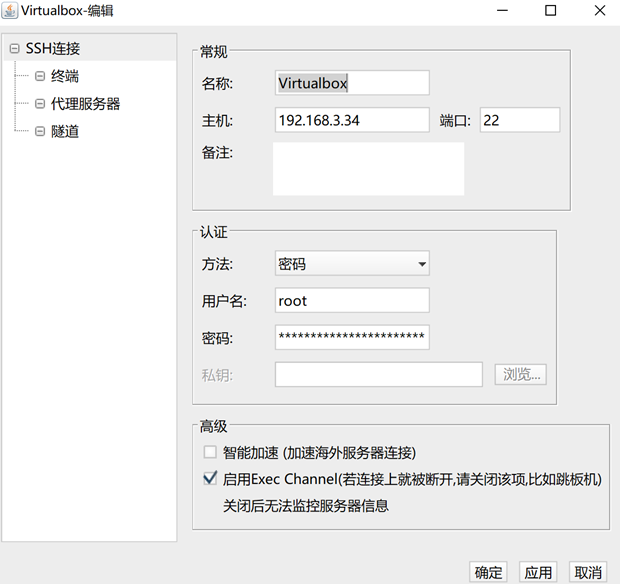Click the Java icon in title bar
The image size is (620, 584).
click(10, 11)
